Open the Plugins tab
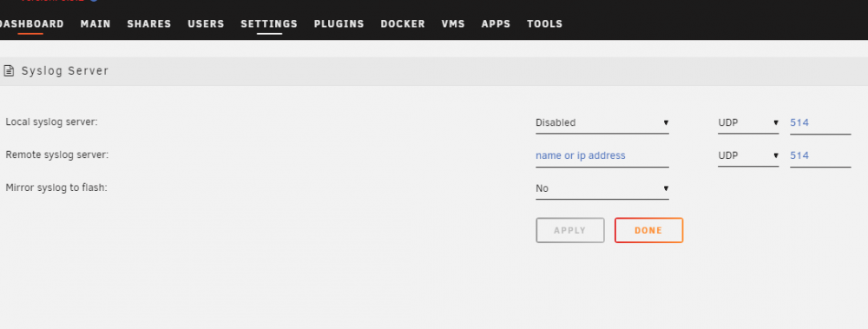The image size is (868, 329). 339,23
